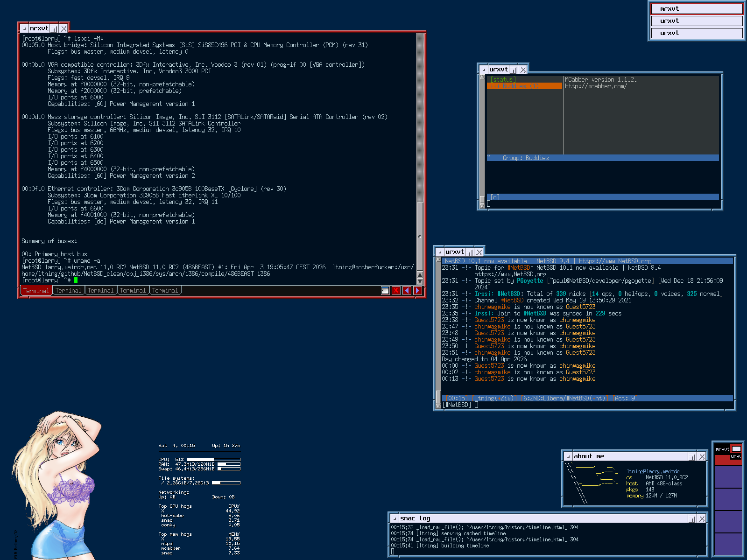Click PGoyette nick in the topic line
The height and width of the screenshot is (560, 747).
pyautogui.click(x=530, y=281)
